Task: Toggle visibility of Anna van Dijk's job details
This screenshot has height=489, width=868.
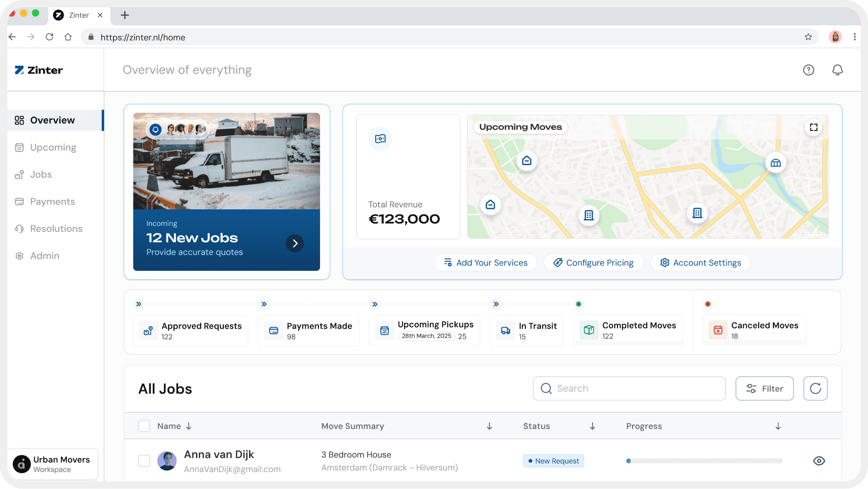Action: pyautogui.click(x=819, y=461)
